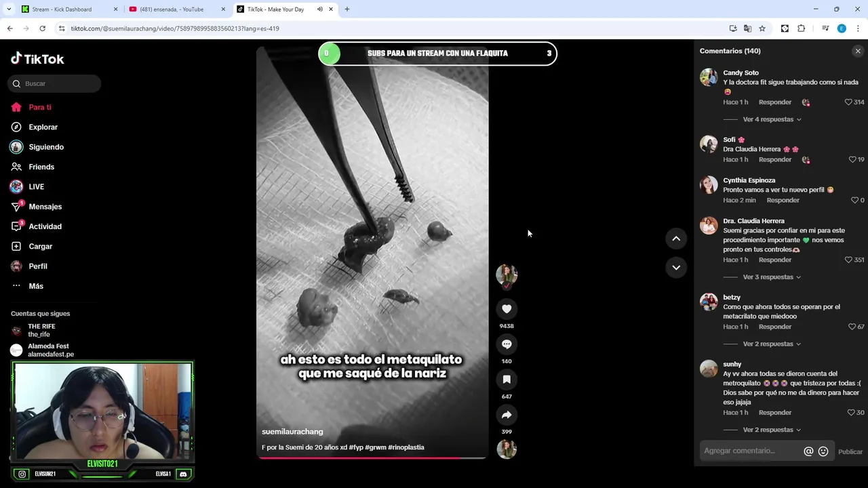Open Candy Soto's avatar
Viewport: 868px width, 488px height.
pyautogui.click(x=709, y=77)
